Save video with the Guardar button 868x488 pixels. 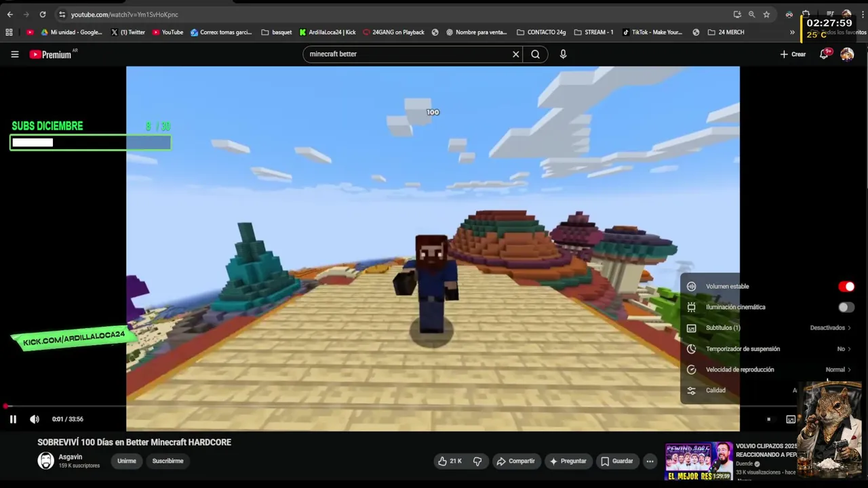point(617,461)
